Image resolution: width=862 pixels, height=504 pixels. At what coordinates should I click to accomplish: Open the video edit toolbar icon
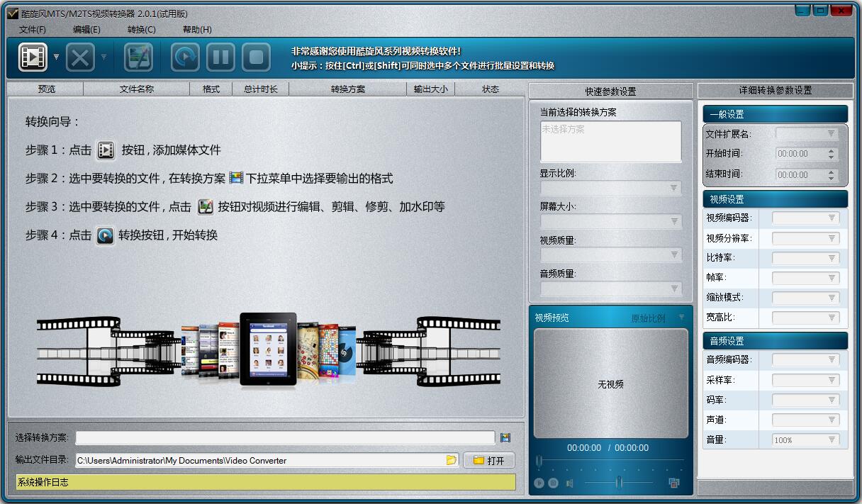coord(138,57)
